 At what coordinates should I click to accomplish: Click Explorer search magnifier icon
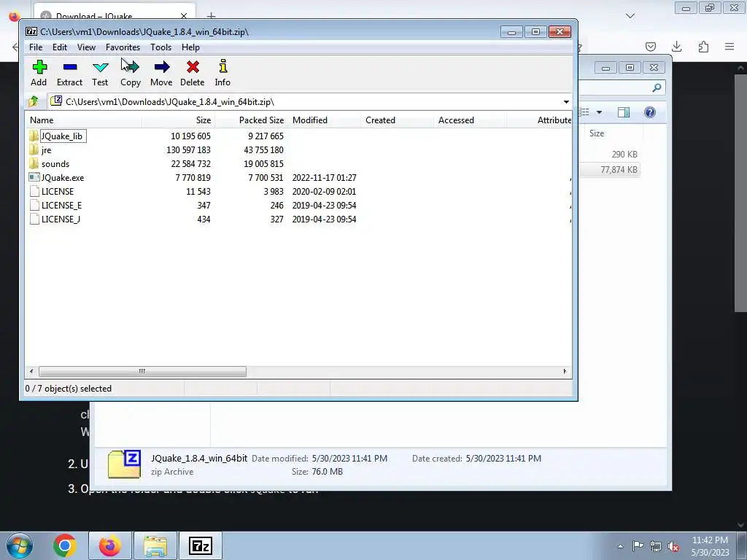click(x=657, y=87)
